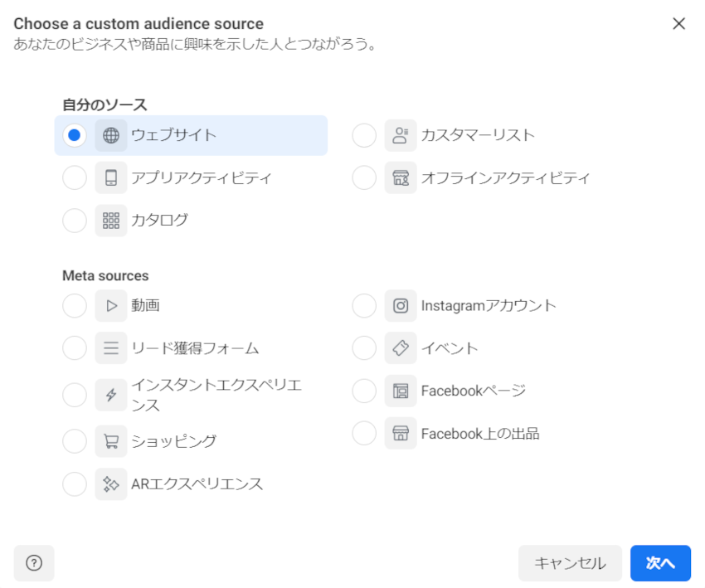This screenshot has width=705, height=588.
Task: Click the page icon for Facebookページ
Action: [x=401, y=391]
